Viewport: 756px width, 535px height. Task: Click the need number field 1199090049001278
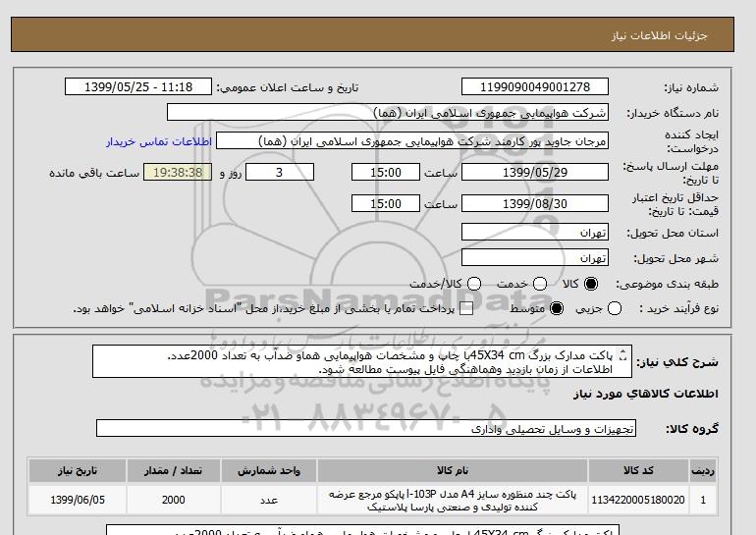(x=535, y=86)
